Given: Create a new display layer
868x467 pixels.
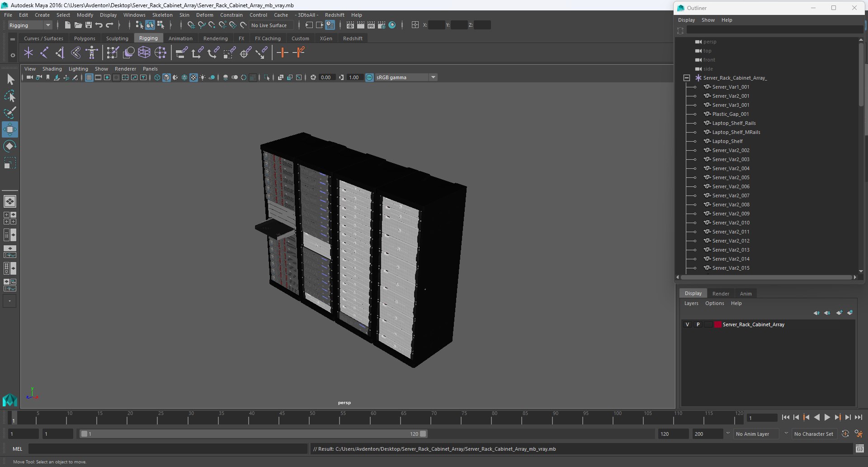Looking at the screenshot, I should pos(840,313).
